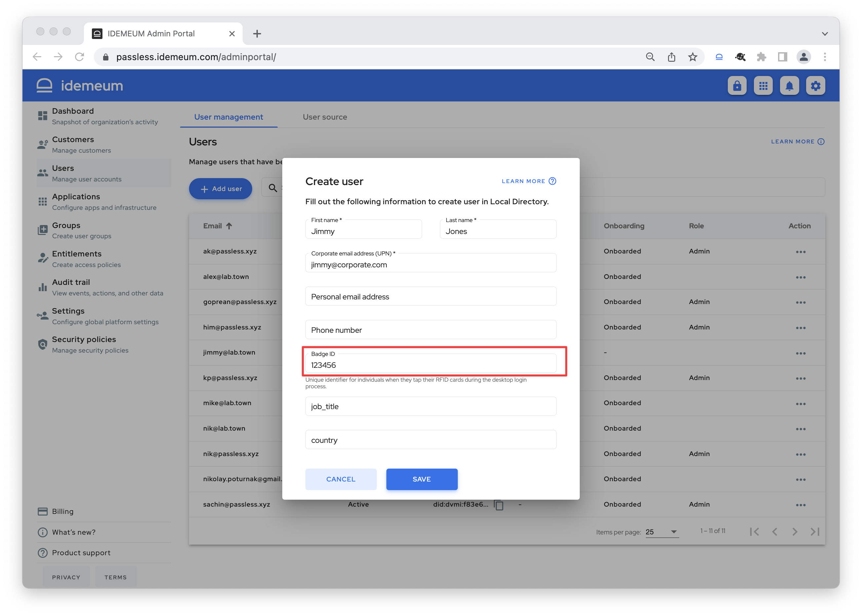Open actions menu for sachin@passless.xyz
The image size is (862, 616).
(x=801, y=505)
